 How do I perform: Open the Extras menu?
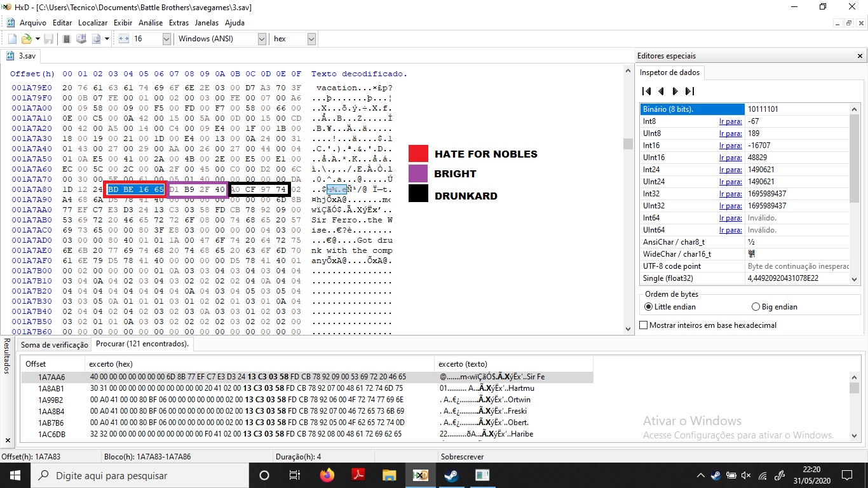pyautogui.click(x=179, y=22)
